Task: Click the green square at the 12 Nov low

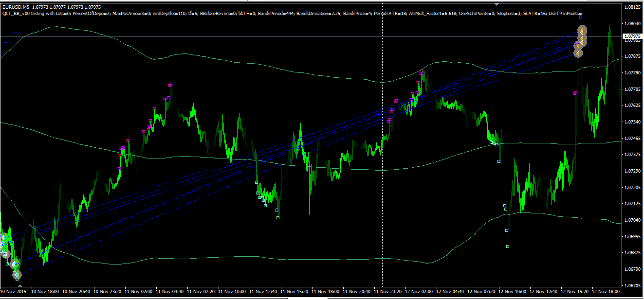Action: [x=508, y=247]
